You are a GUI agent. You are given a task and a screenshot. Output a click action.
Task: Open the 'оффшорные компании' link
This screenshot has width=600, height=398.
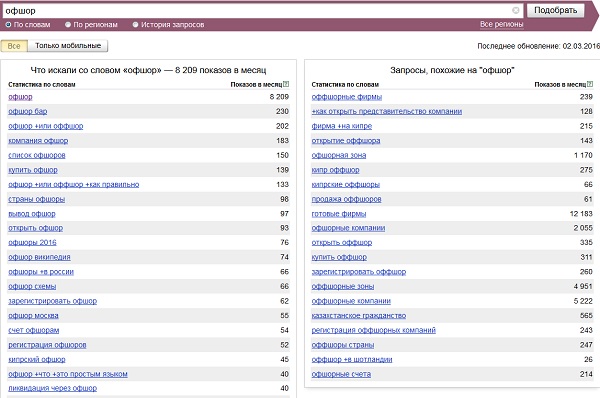tap(351, 301)
